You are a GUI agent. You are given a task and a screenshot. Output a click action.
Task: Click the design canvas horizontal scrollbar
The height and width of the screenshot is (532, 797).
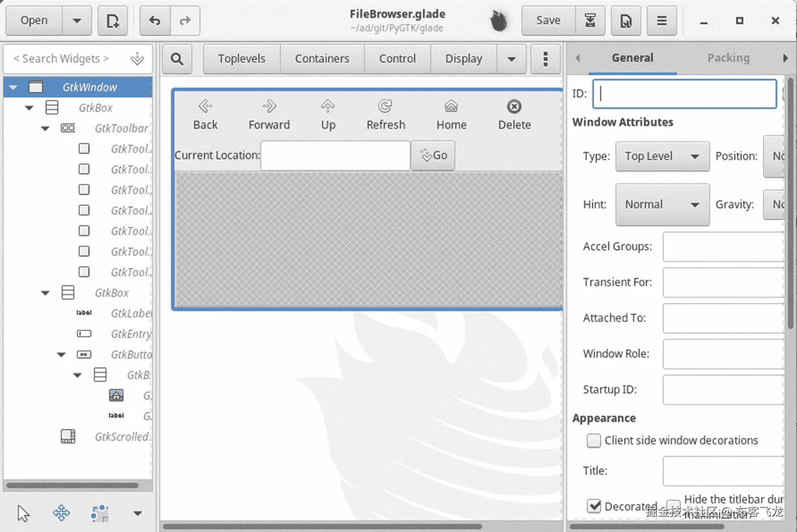click(x=322, y=526)
